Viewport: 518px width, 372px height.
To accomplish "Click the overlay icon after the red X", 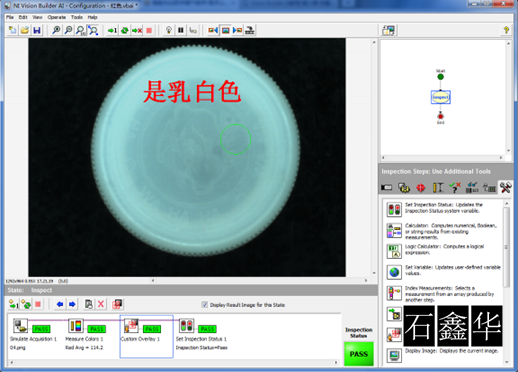I will (x=117, y=304).
